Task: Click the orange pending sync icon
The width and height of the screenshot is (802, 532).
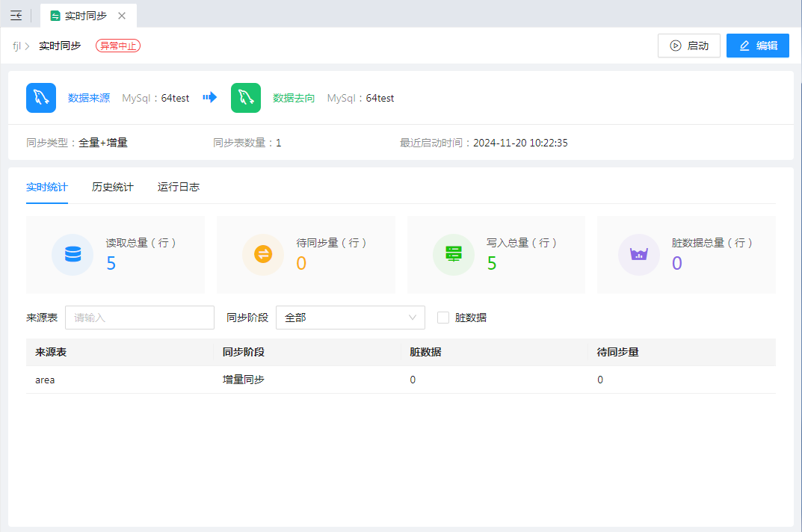Action: [263, 254]
